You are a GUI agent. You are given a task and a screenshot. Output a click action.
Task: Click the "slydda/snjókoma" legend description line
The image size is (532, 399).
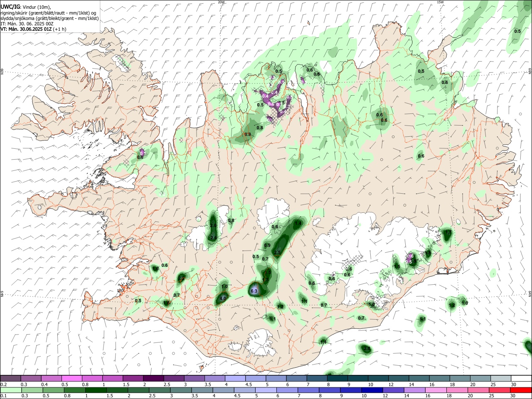pyautogui.click(x=49, y=18)
